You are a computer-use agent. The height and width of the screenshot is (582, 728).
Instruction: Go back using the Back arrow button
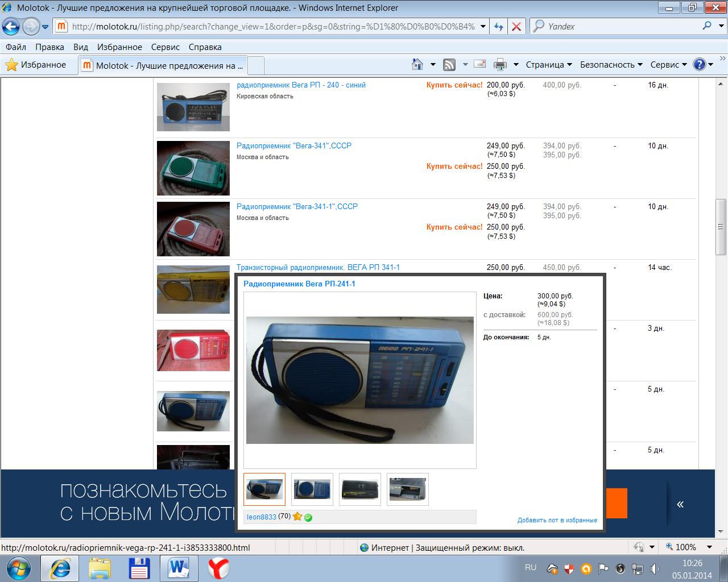(x=11, y=26)
